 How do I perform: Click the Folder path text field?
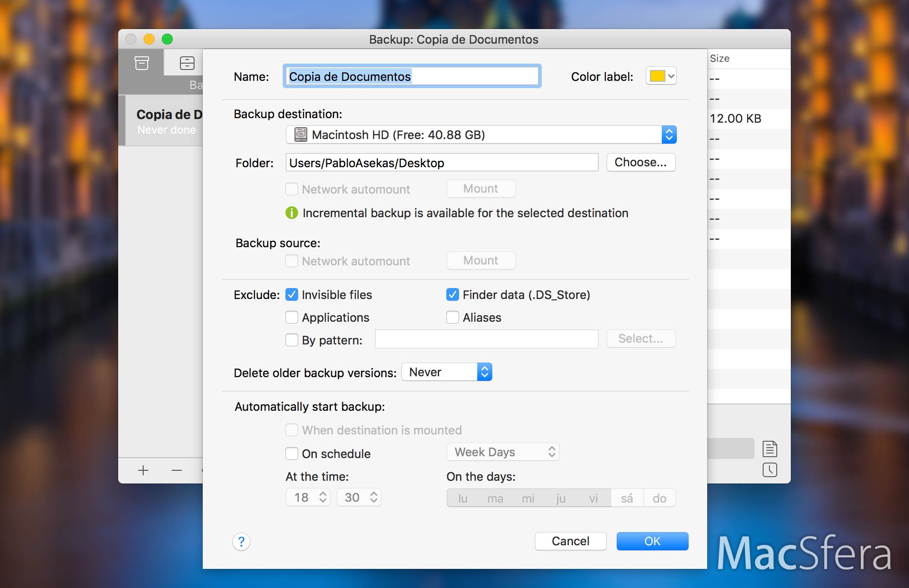pyautogui.click(x=442, y=162)
